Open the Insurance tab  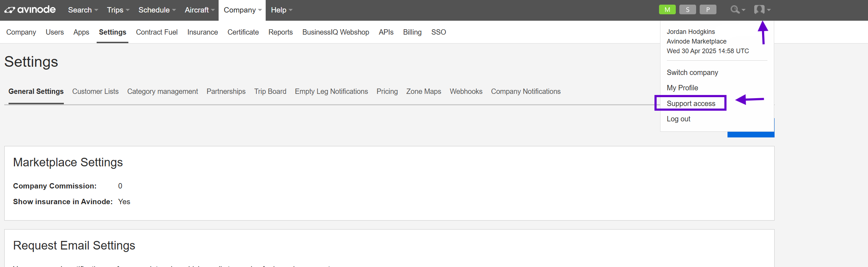click(x=203, y=32)
